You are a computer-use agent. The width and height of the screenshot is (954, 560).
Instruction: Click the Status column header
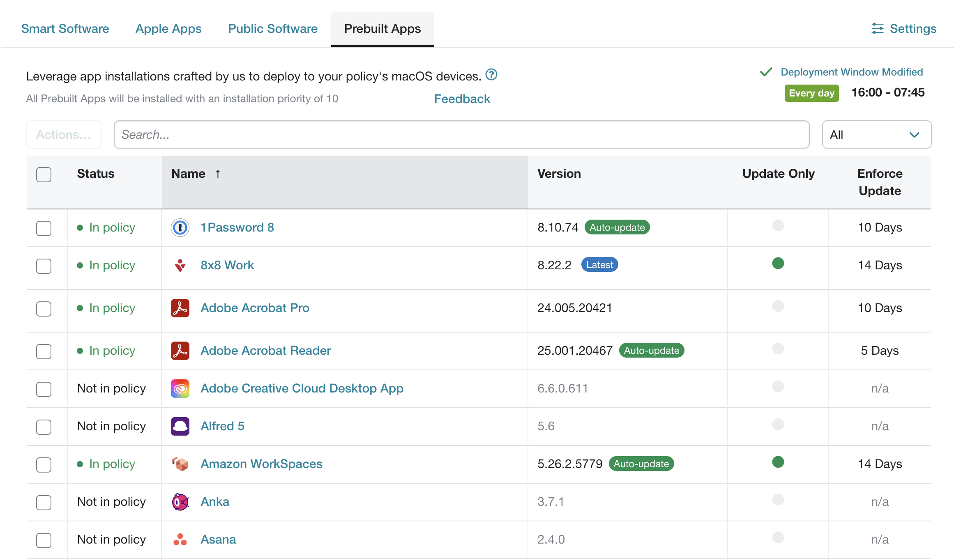click(x=96, y=174)
